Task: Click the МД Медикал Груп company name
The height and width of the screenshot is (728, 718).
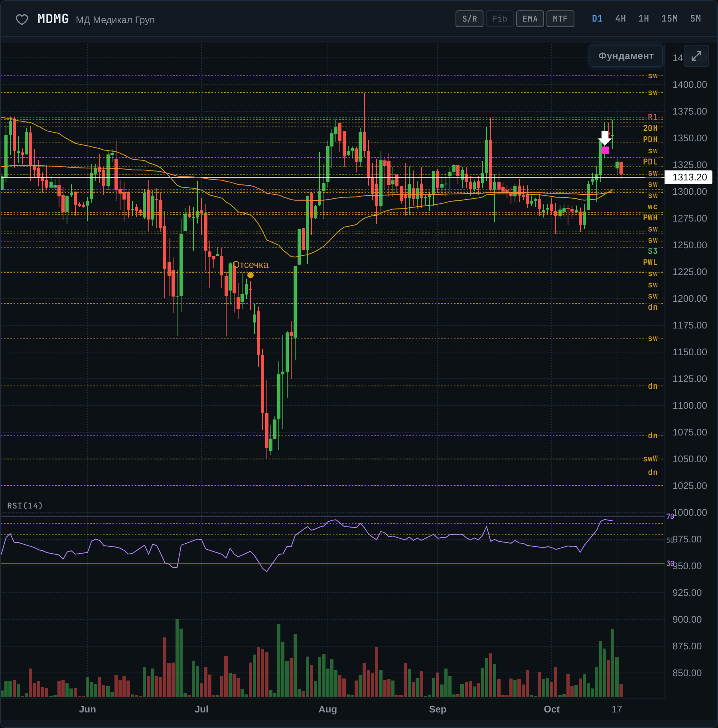Action: (x=115, y=20)
